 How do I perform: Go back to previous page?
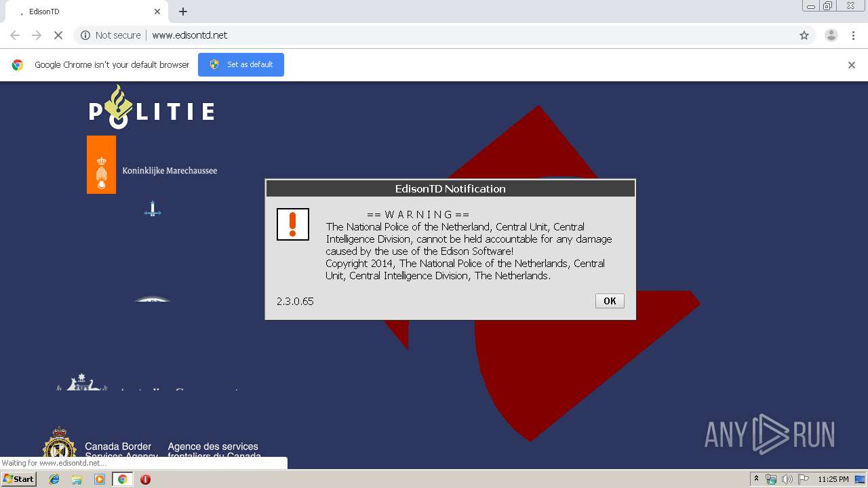(x=15, y=35)
